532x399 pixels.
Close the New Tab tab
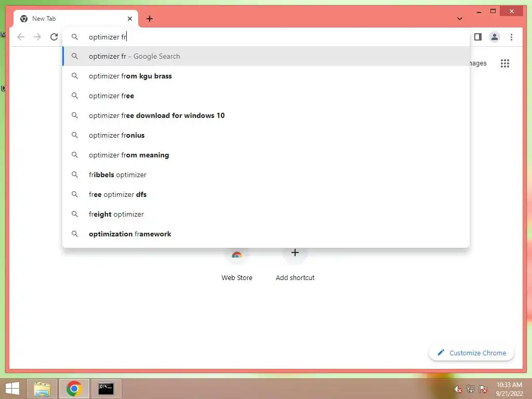[129, 19]
